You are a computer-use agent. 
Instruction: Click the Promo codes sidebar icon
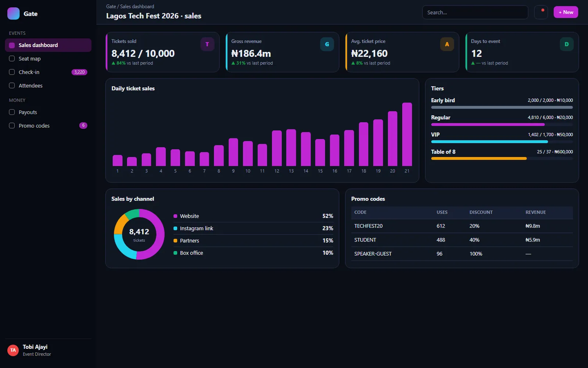pos(12,125)
